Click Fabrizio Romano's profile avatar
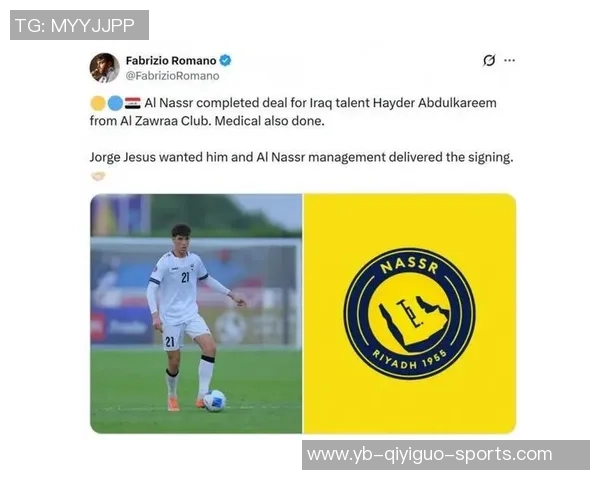 [104, 68]
